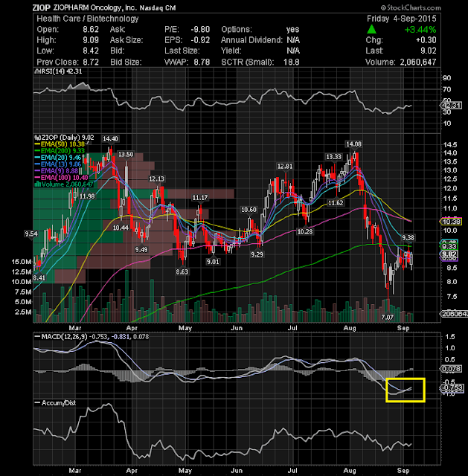This screenshot has height=476, width=468.
Task: Click the 8.41 price label
Action: click(x=39, y=277)
